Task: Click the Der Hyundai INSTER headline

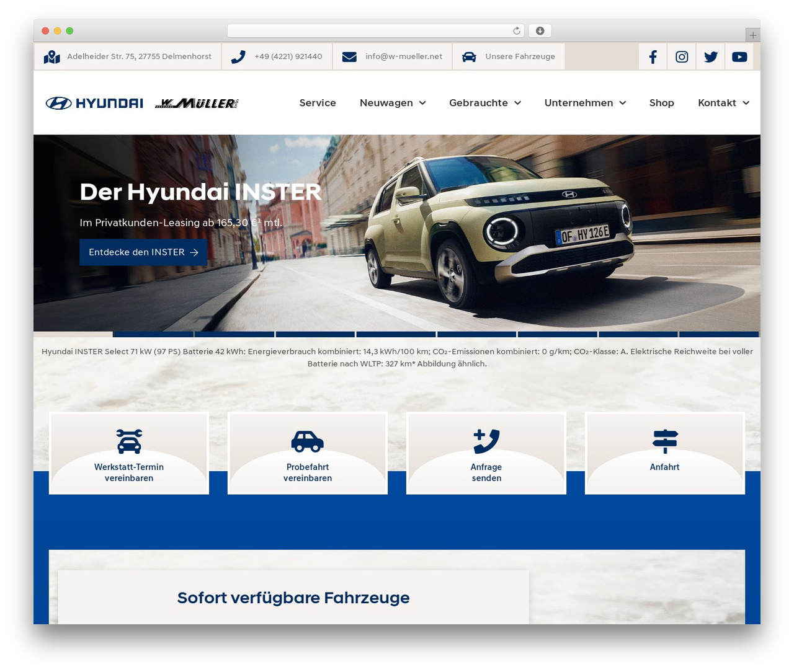Action: click(x=201, y=192)
